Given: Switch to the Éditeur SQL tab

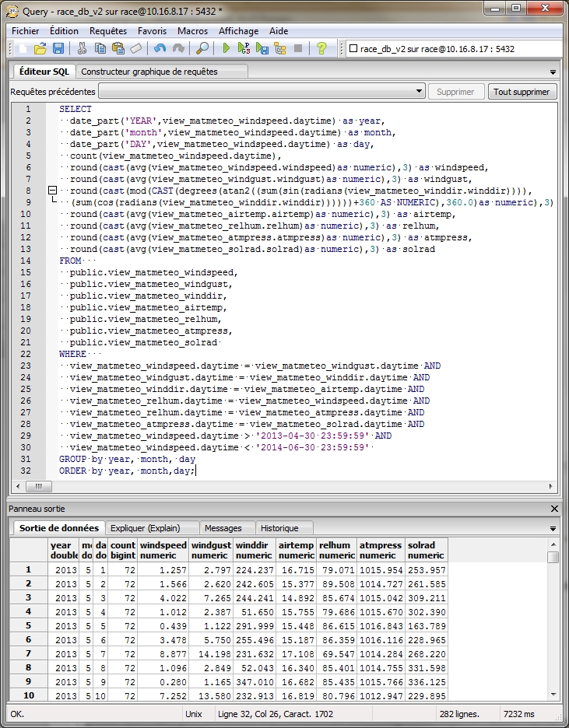Looking at the screenshot, I should tap(44, 72).
